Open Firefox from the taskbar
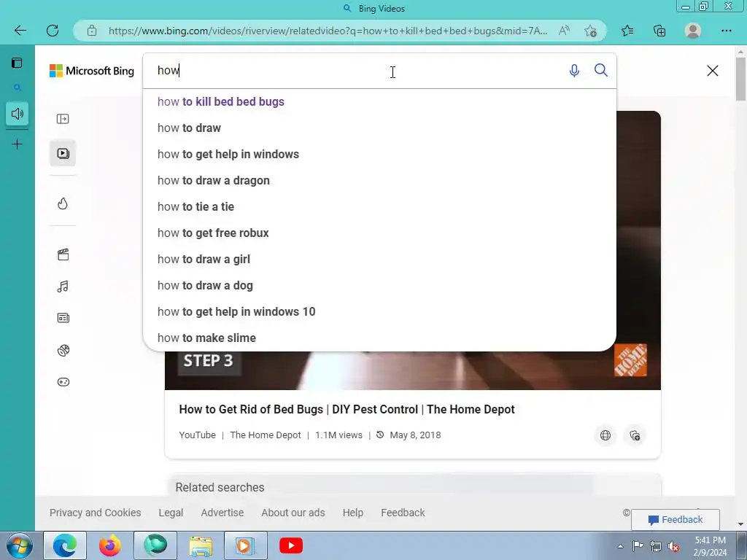This screenshot has height=560, width=747. pos(109,545)
